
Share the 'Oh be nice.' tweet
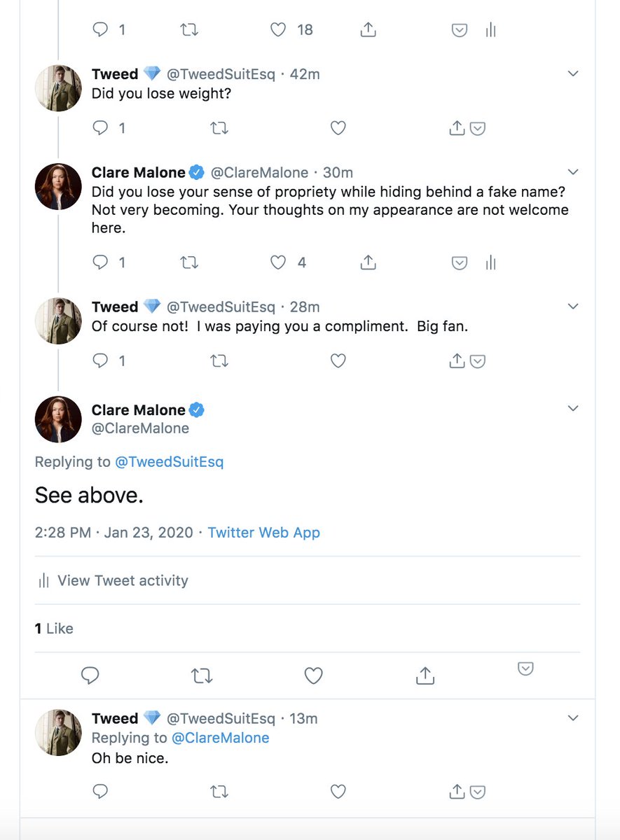(457, 792)
